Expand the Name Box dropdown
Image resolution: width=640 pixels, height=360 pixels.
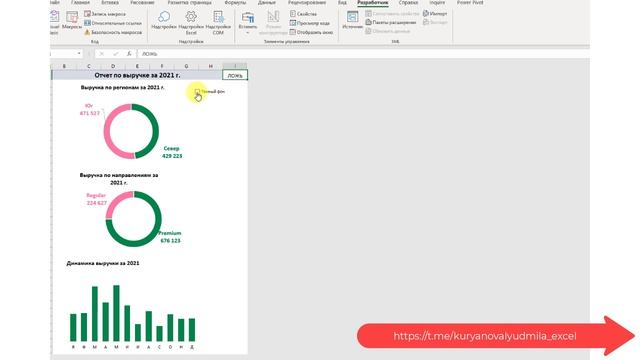tap(79, 53)
